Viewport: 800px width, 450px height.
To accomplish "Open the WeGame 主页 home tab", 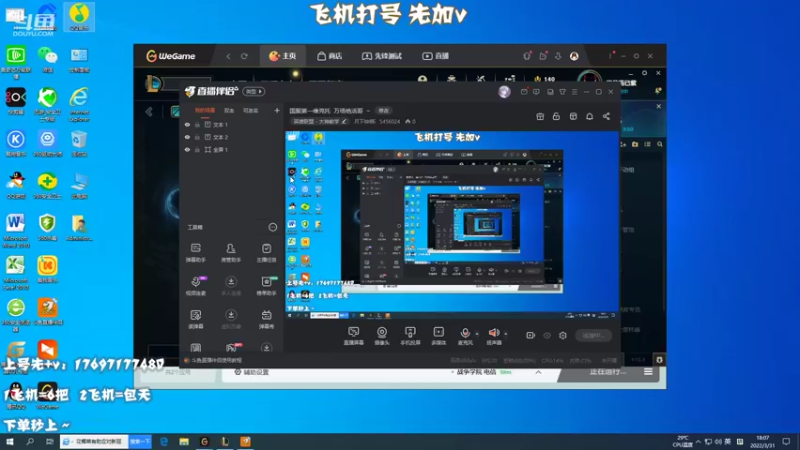I will [x=283, y=56].
